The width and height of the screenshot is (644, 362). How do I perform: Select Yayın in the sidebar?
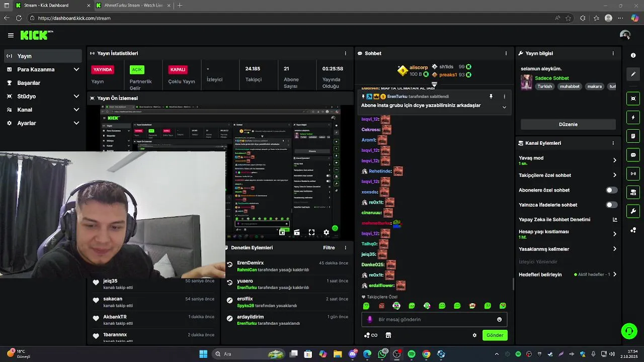43,56
